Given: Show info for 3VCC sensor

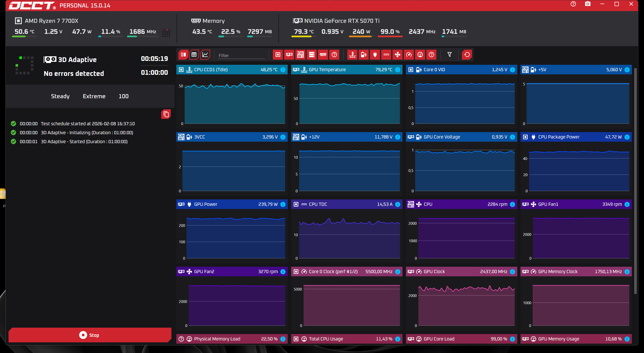Looking at the screenshot, I should [283, 137].
